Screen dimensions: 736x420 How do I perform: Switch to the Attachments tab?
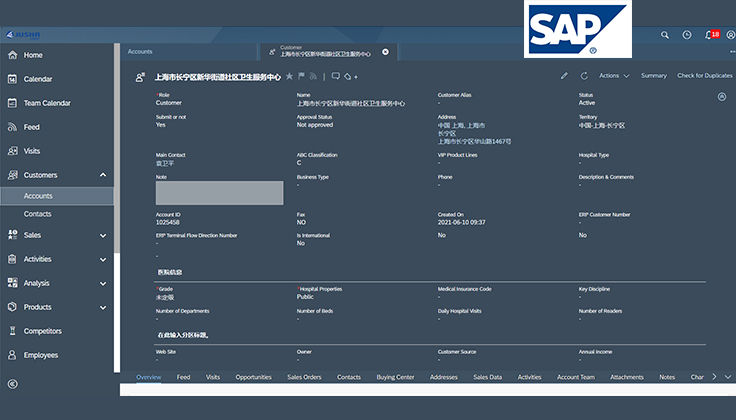pyautogui.click(x=627, y=377)
